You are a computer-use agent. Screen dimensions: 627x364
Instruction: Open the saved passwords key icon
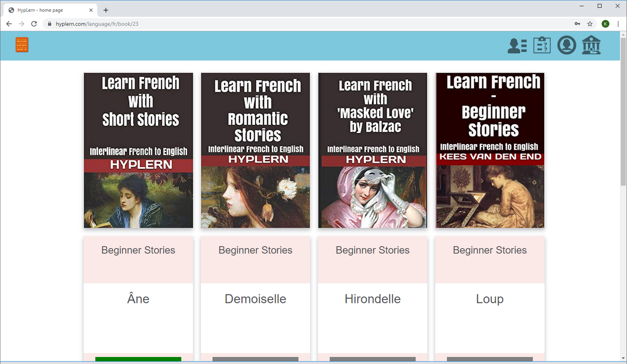pos(577,24)
